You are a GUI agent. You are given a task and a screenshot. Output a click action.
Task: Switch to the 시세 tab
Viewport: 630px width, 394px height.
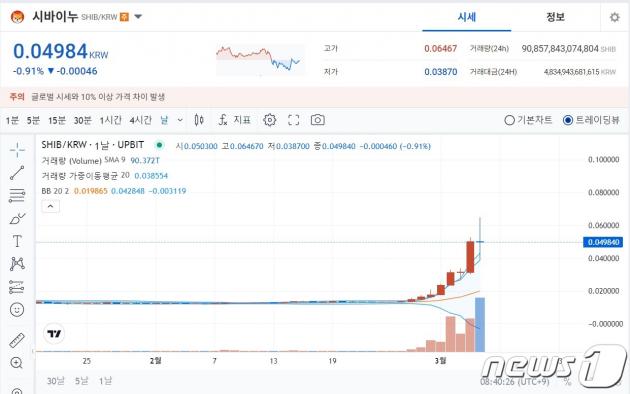click(x=466, y=17)
